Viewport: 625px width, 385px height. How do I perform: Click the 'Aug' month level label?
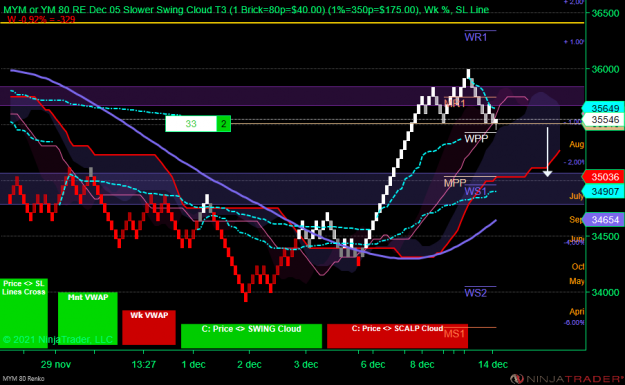tap(577, 144)
